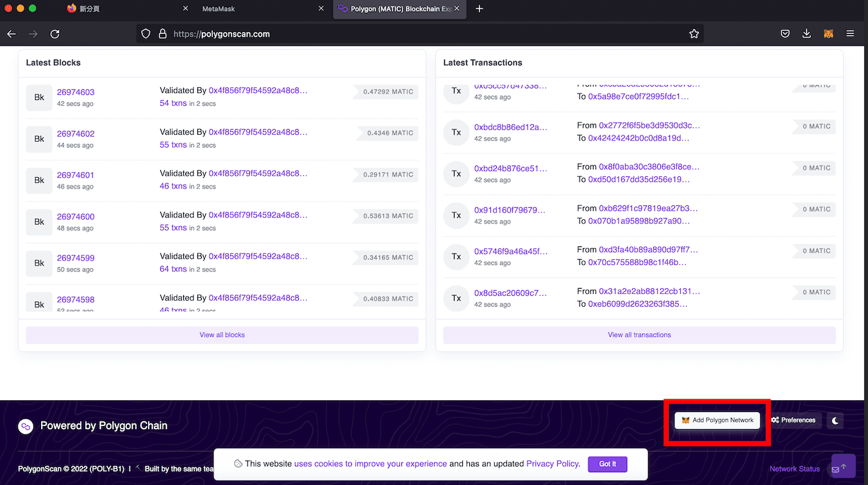Open transaction 0x8d5ac20609c7…
This screenshot has width=868, height=485.
tap(511, 293)
